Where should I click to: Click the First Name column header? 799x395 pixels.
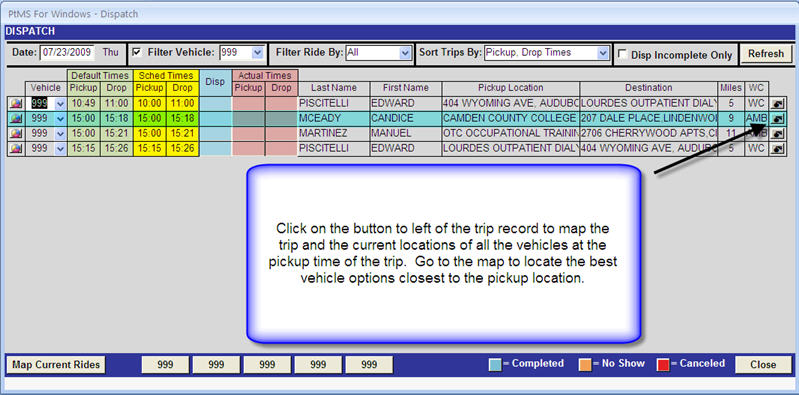click(x=406, y=88)
